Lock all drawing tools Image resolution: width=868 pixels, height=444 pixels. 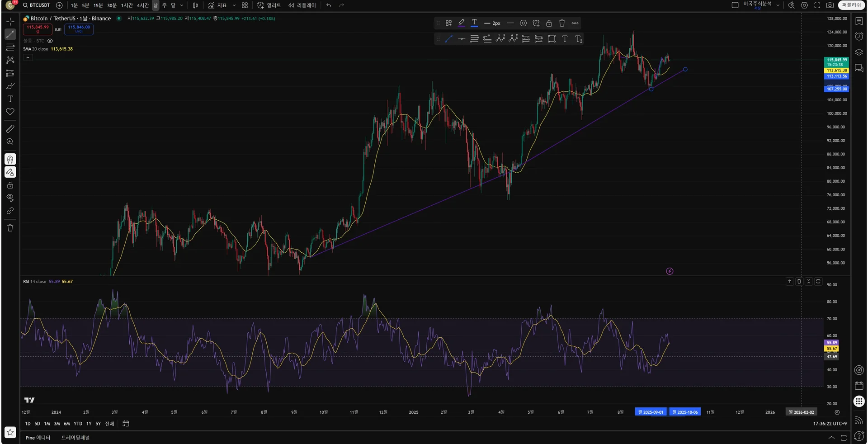10,185
